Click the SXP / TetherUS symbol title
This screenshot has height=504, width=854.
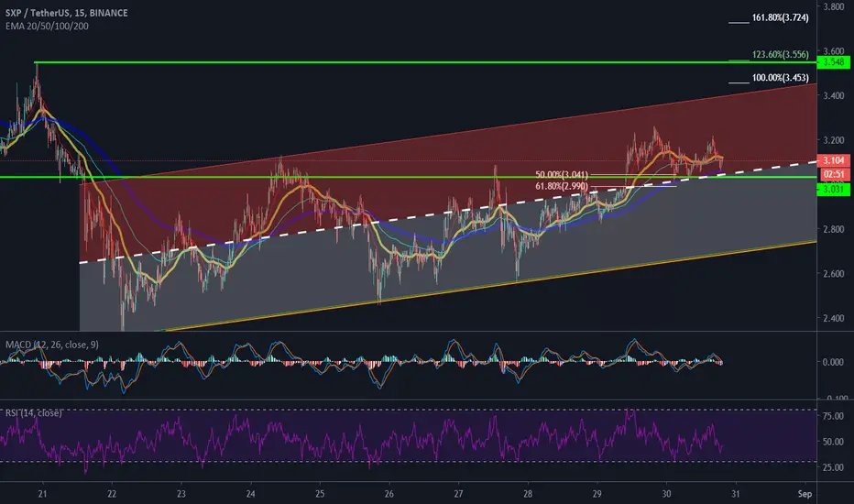(x=67, y=13)
